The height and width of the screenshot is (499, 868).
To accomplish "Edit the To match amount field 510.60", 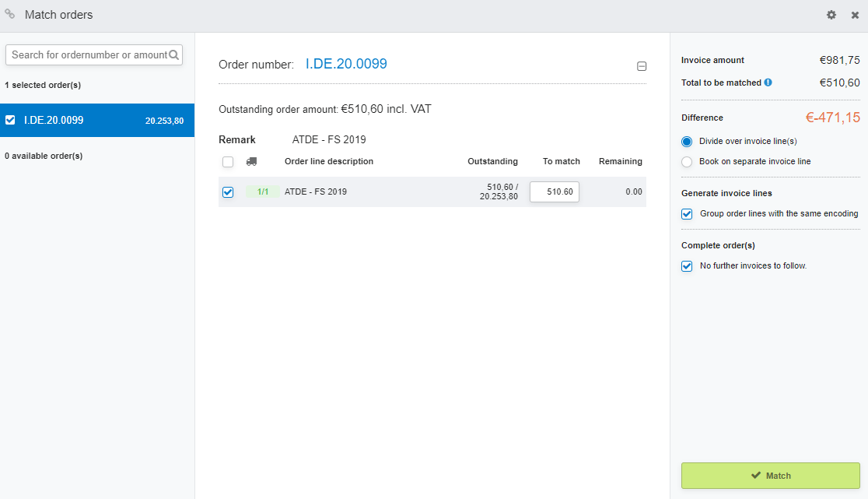I will 554,192.
